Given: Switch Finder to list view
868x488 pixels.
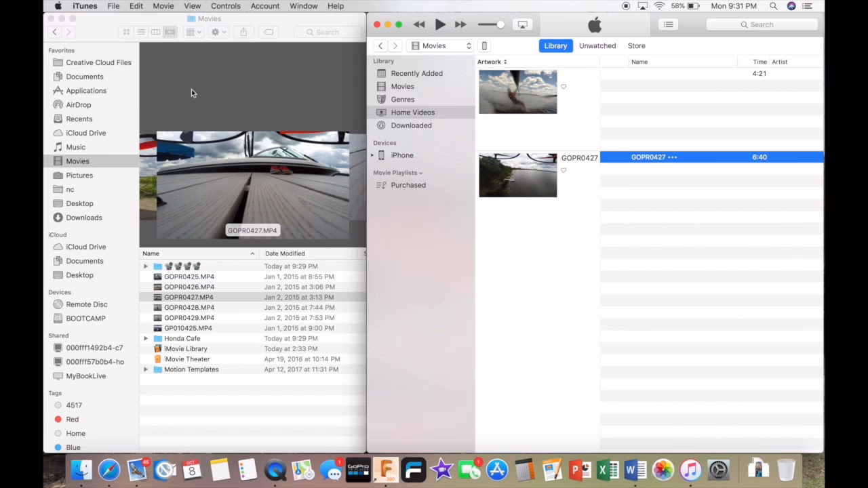Looking at the screenshot, I should [141, 32].
